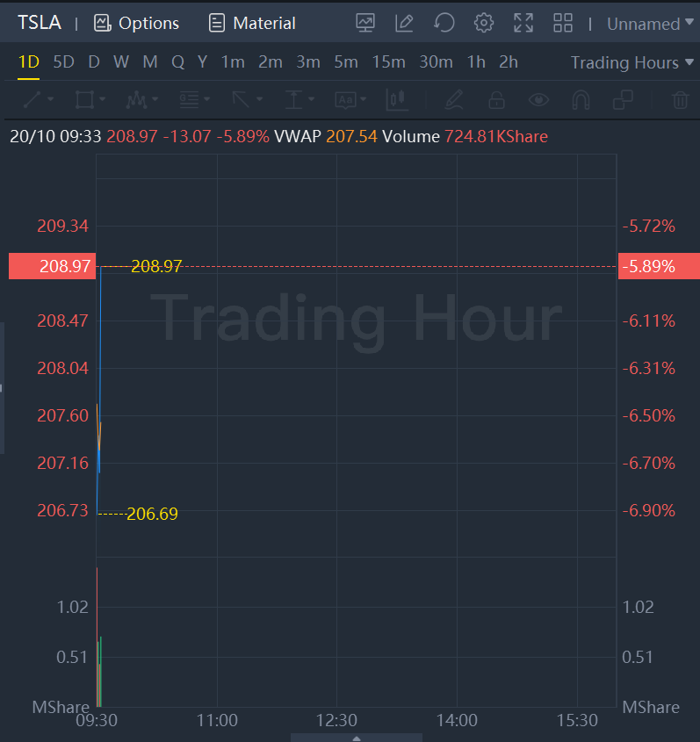
Task: Delete drawings with trash icon
Action: [x=680, y=100]
